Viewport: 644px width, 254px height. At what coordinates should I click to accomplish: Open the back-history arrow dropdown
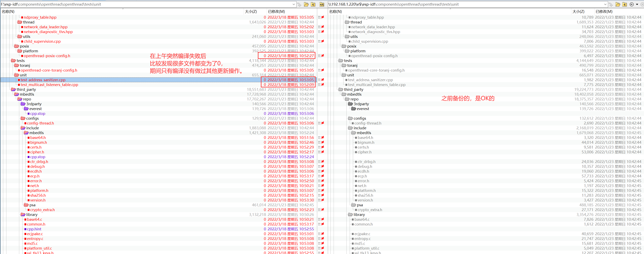click(637, 4)
